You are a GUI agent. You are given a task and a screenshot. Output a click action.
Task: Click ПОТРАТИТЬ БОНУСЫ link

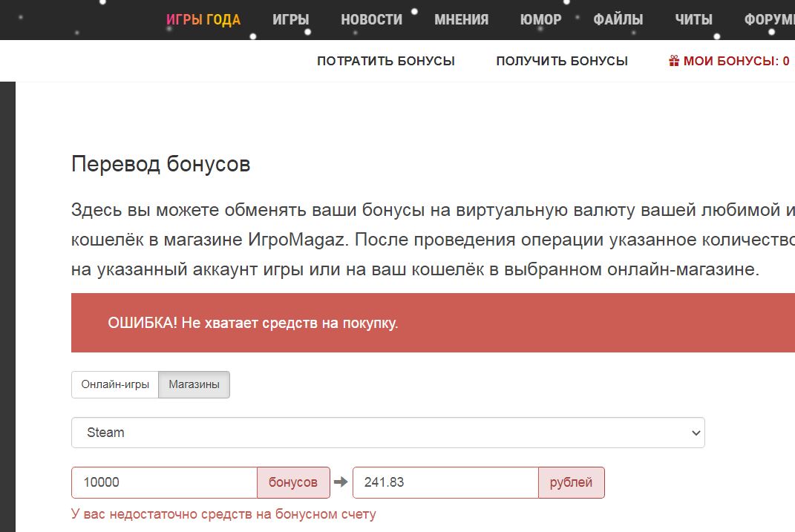(386, 61)
